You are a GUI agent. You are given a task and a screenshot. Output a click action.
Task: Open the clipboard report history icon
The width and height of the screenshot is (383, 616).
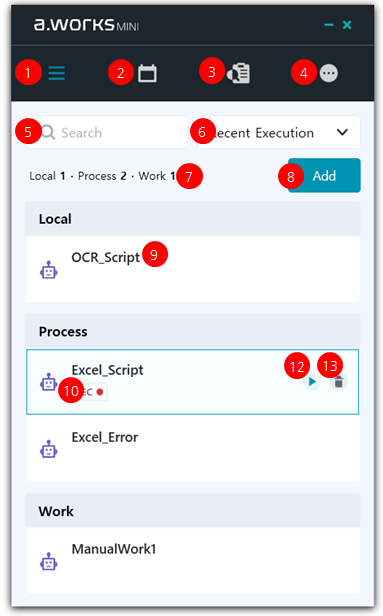coord(238,73)
